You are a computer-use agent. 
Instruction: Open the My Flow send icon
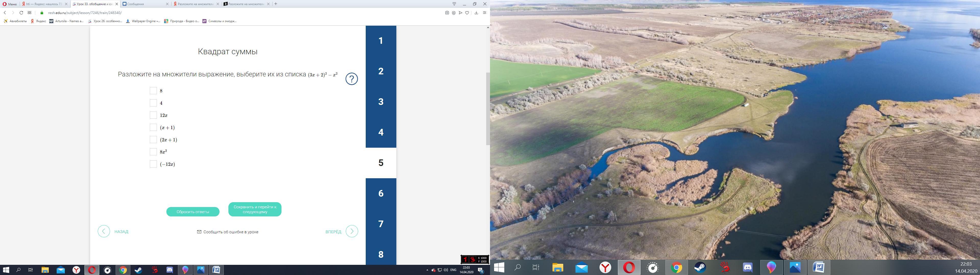460,13
